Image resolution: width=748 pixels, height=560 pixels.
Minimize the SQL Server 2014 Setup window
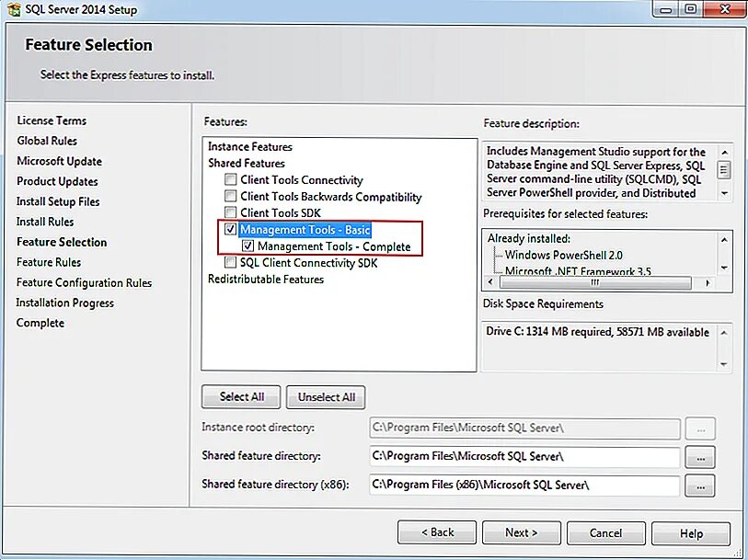[x=665, y=9]
